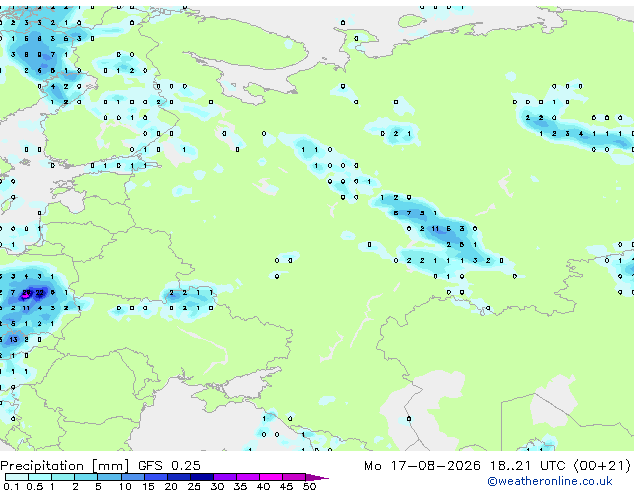Click the 25 to 30 mm legend swatch

(x=202, y=477)
